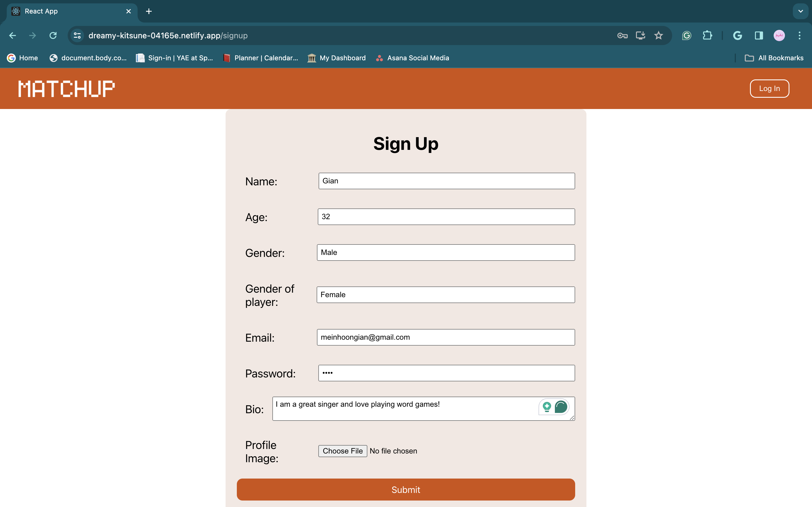812x507 pixels.
Task: Click the password key icon in address bar
Action: pyautogui.click(x=622, y=35)
